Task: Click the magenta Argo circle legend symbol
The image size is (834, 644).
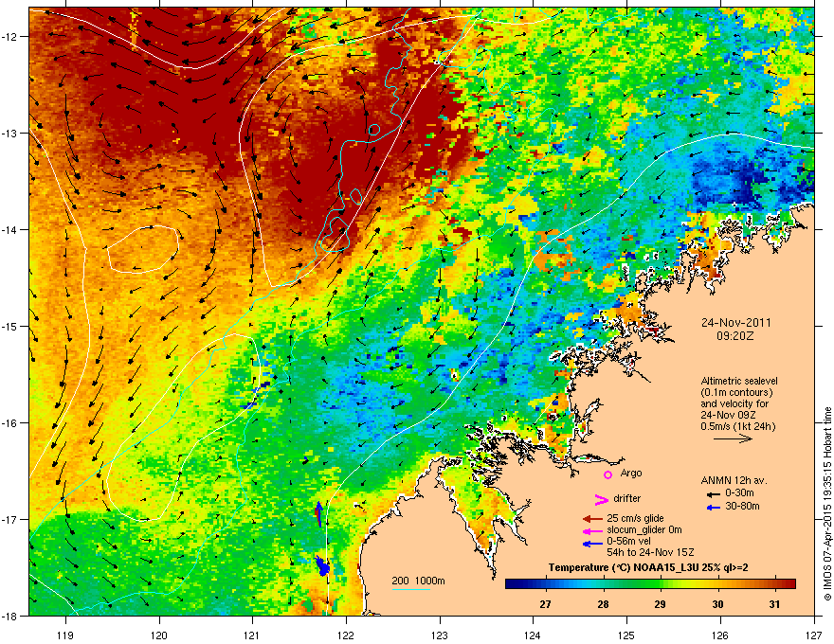Action: tap(607, 475)
